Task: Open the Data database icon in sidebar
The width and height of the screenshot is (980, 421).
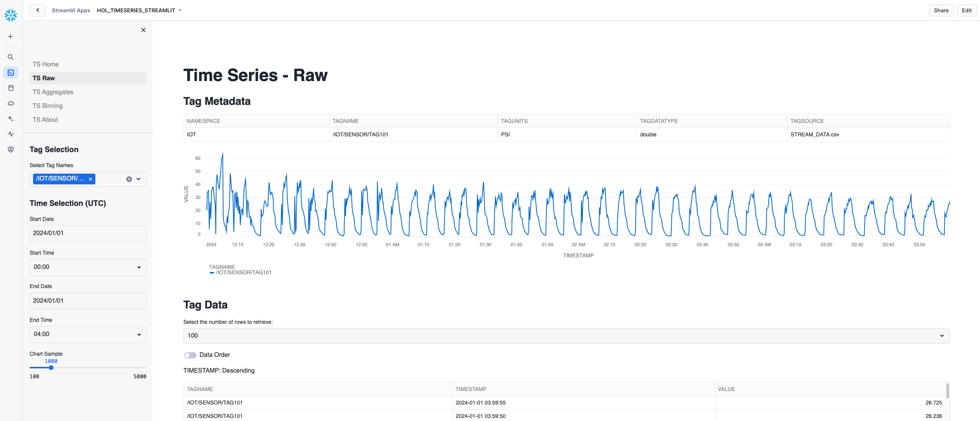Action: (11, 88)
